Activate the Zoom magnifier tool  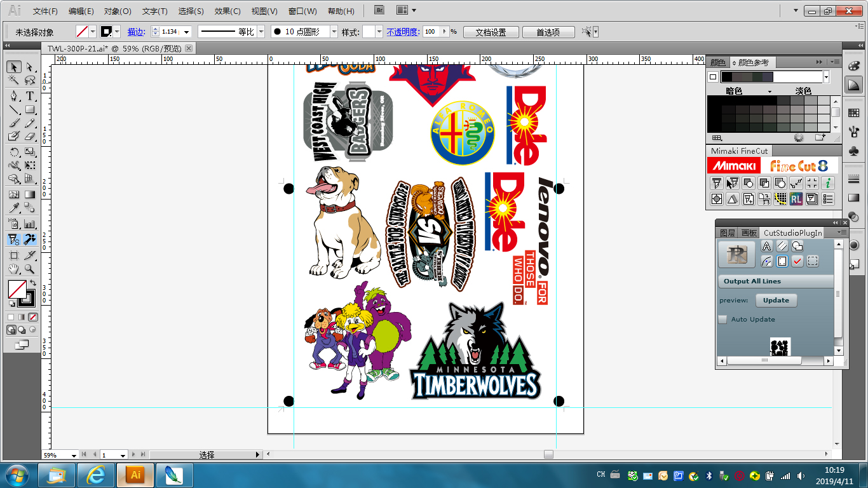coord(30,269)
